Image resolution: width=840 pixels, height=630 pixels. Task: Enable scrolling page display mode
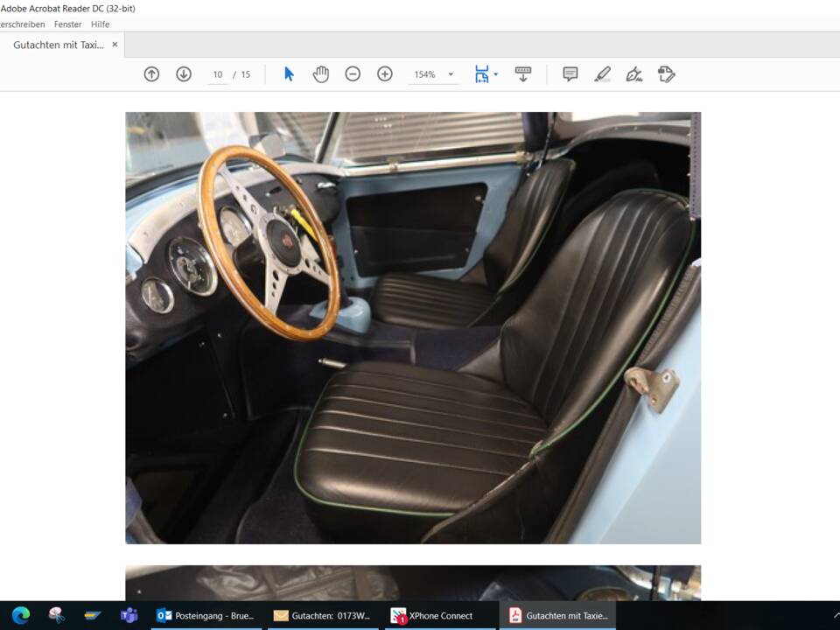click(522, 74)
